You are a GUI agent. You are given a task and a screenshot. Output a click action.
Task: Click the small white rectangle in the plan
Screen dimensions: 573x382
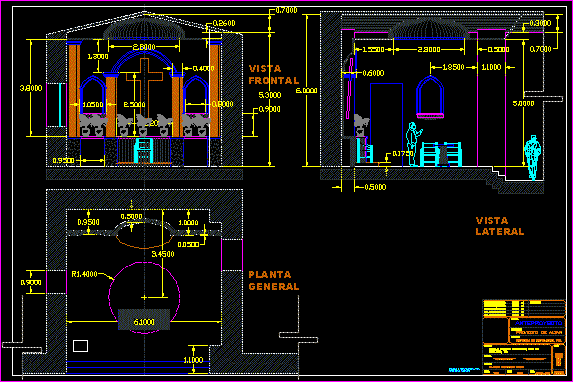coord(80,346)
